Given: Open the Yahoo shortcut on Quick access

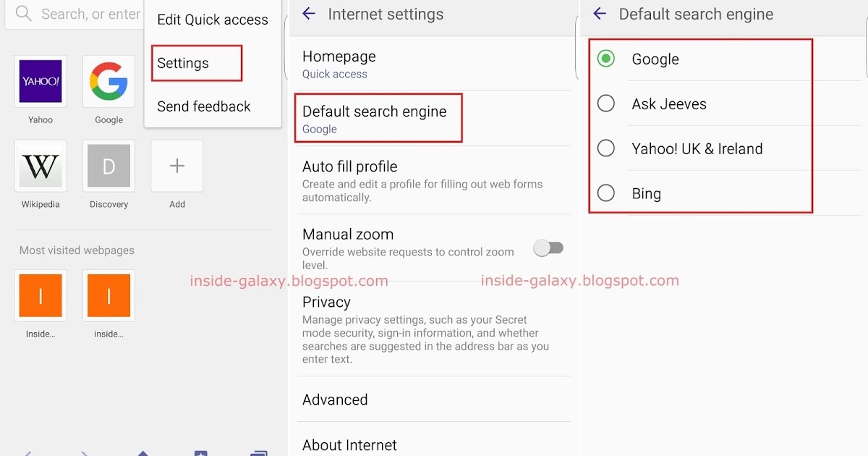Looking at the screenshot, I should tap(40, 81).
